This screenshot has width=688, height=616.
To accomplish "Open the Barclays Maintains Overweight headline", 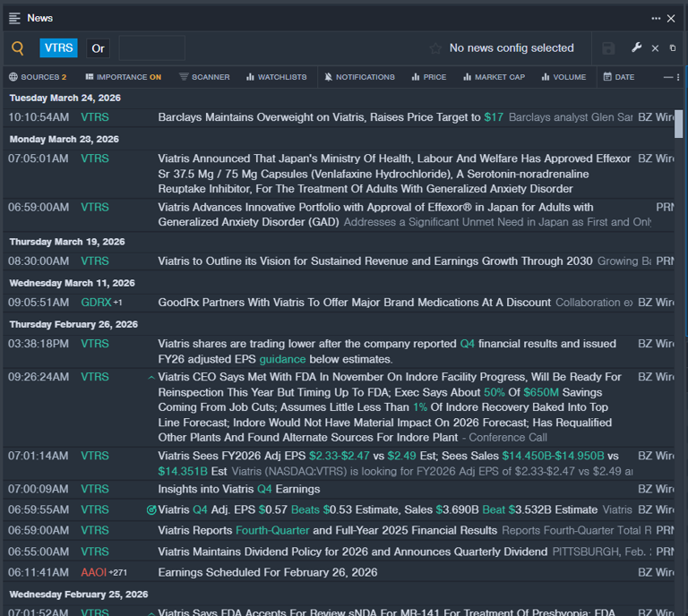I will coord(320,117).
